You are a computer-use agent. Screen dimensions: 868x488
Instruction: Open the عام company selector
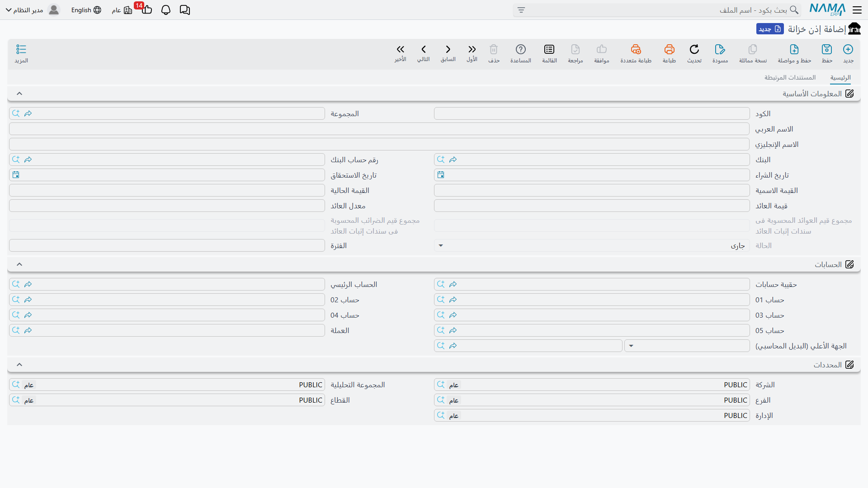coord(122,10)
